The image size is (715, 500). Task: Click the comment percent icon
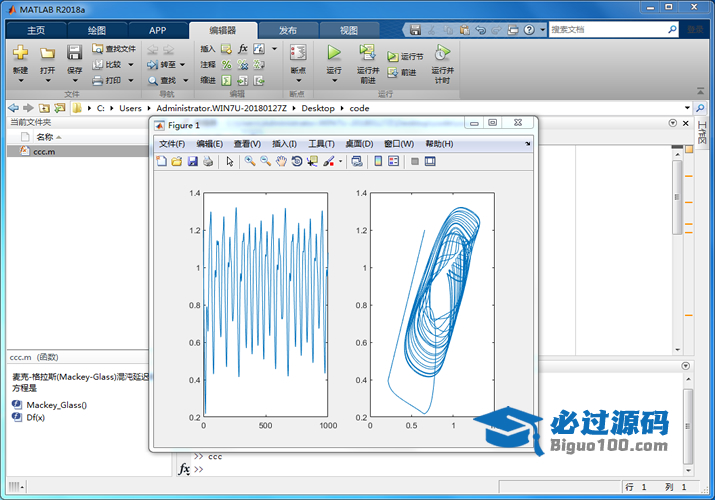pyautogui.click(x=227, y=65)
